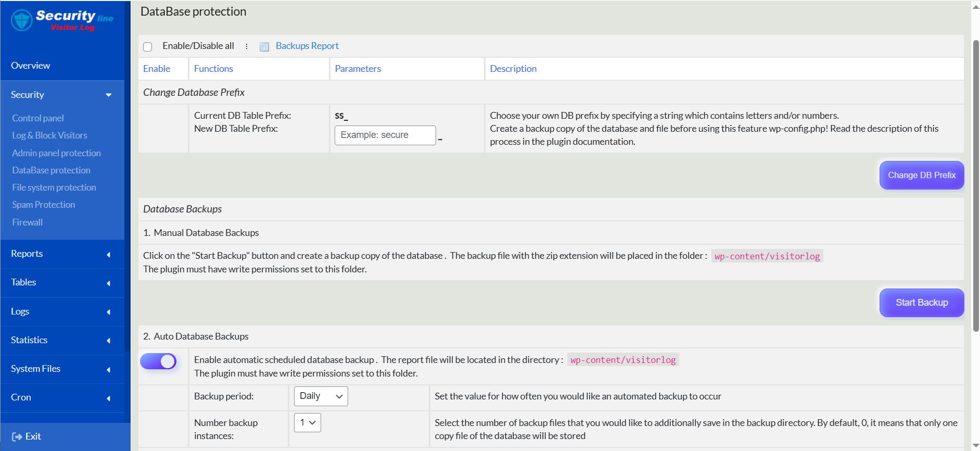The image size is (980, 451).
Task: Click the Backups Report table icon
Action: pos(264,47)
